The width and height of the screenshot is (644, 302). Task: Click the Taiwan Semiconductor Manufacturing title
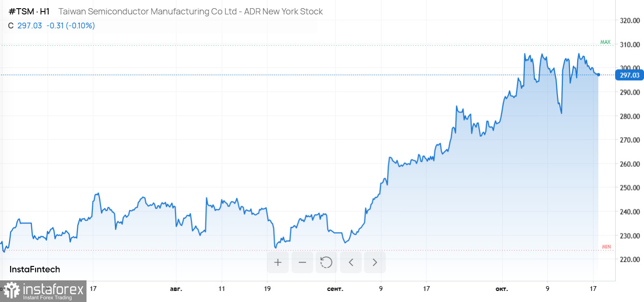pyautogui.click(x=190, y=12)
